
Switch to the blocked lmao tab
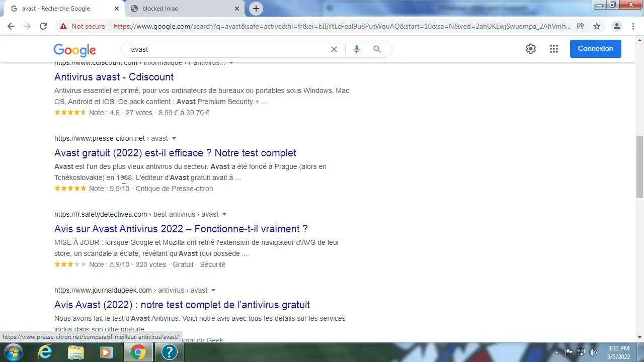pyautogui.click(x=185, y=9)
